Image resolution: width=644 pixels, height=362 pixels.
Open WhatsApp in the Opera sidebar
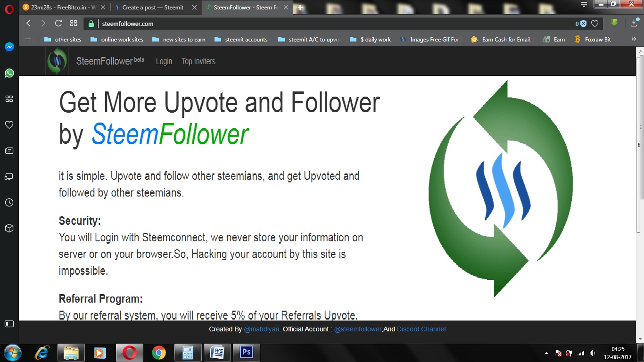pos(9,73)
